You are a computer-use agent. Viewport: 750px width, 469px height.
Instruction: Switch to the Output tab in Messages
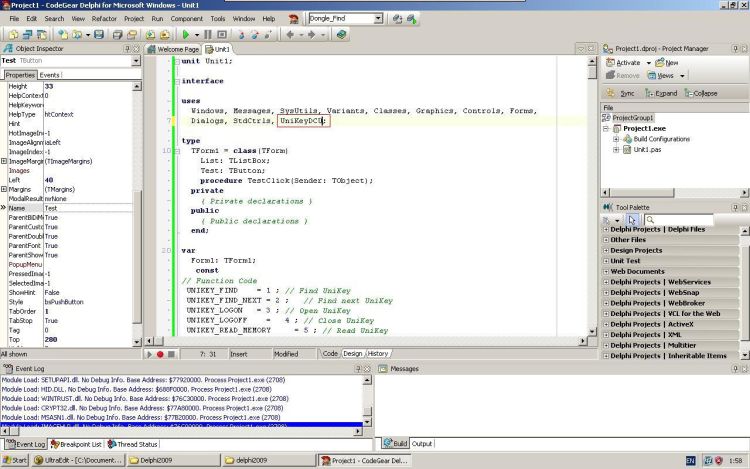[422, 444]
